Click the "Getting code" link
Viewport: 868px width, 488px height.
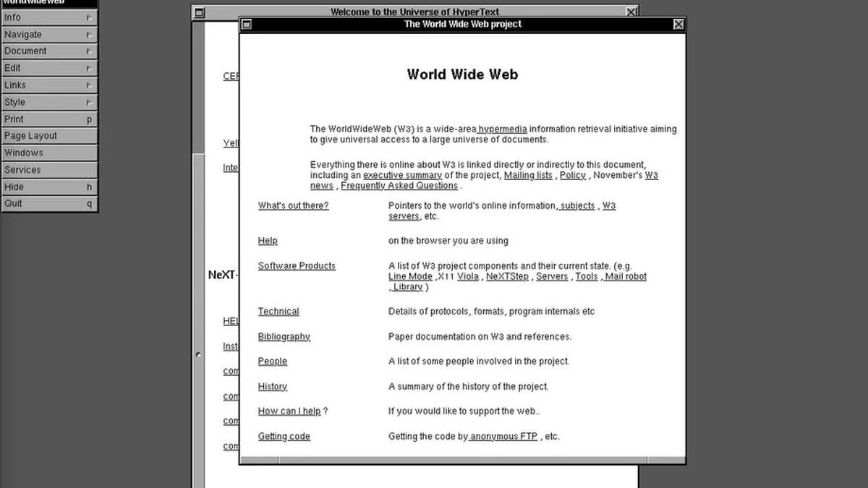[x=284, y=436]
